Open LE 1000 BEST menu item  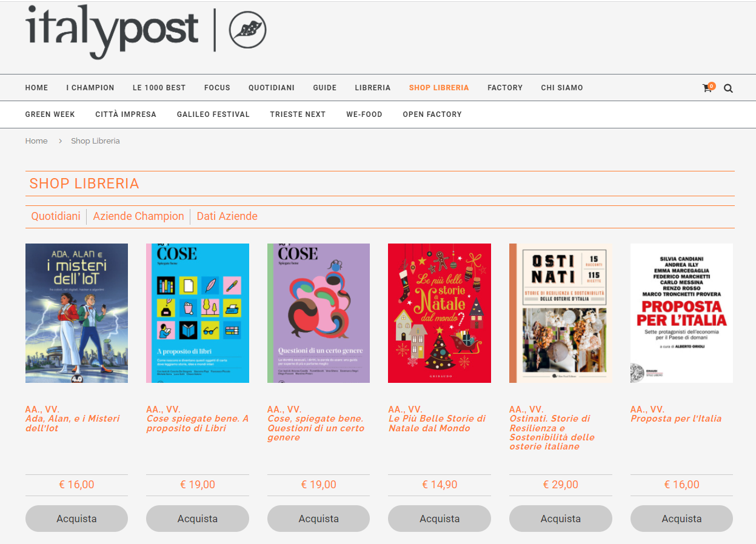tap(159, 88)
